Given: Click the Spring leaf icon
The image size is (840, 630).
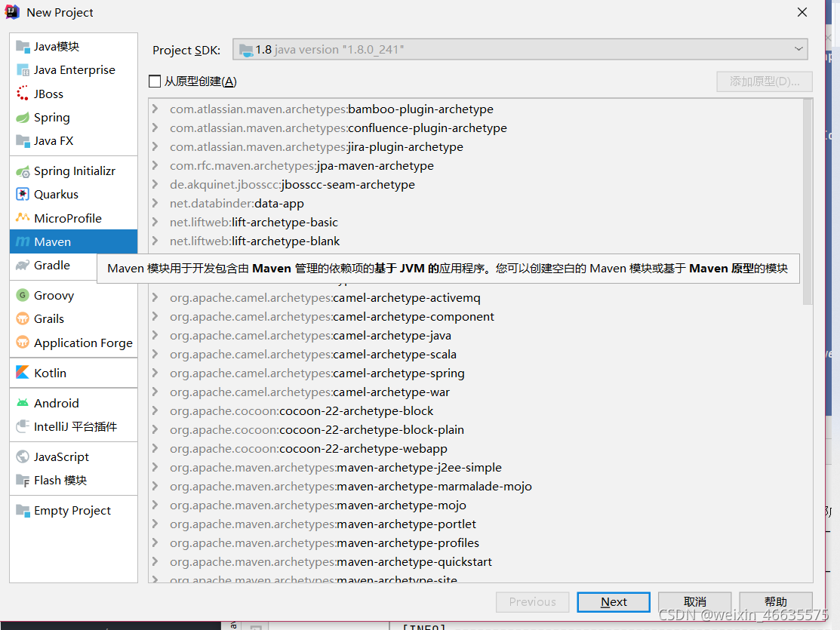Looking at the screenshot, I should [x=23, y=117].
